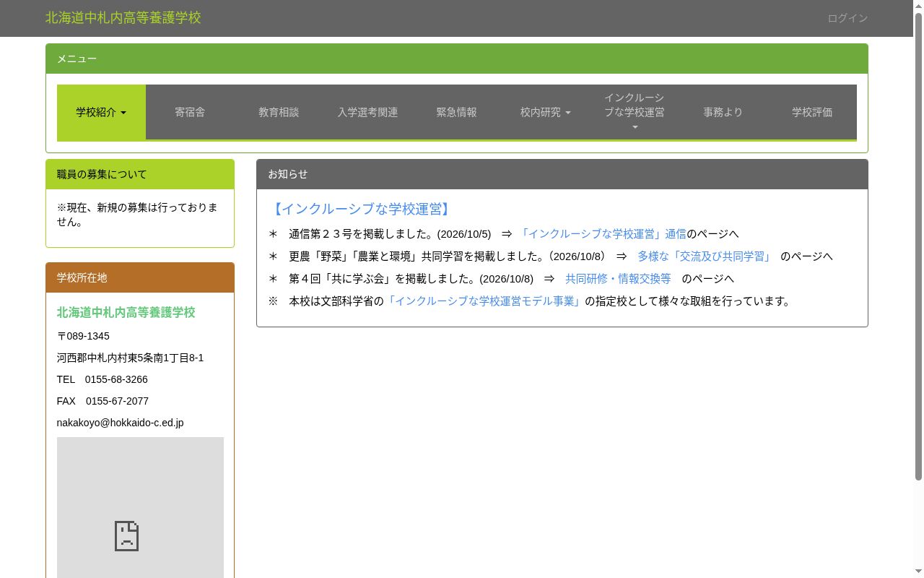Open the 多様な「交流及び共同学習」 link
The height and width of the screenshot is (578, 924).
pyautogui.click(x=704, y=256)
